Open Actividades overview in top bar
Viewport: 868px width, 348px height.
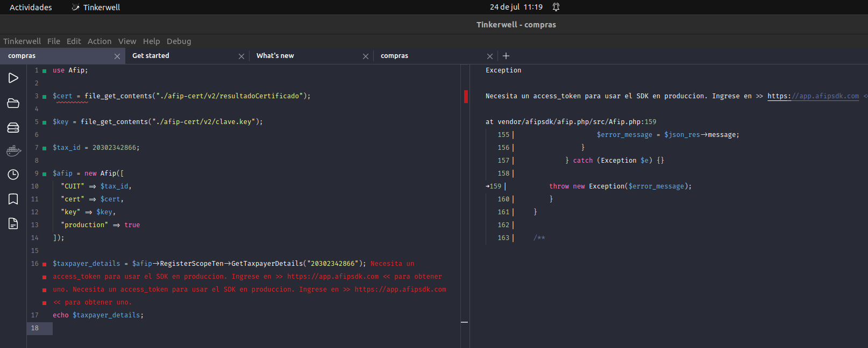pyautogui.click(x=31, y=7)
